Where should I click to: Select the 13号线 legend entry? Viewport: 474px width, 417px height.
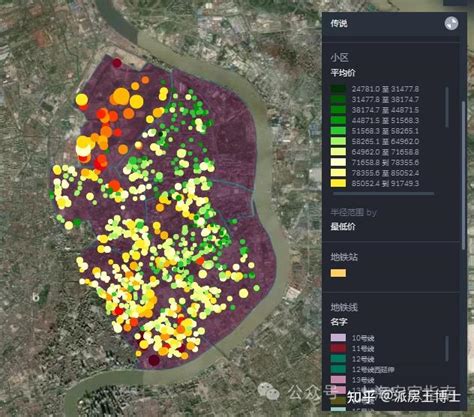point(353,380)
